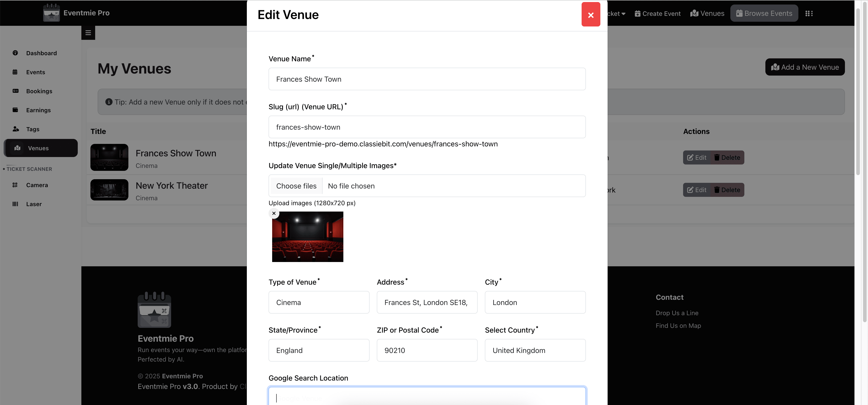The width and height of the screenshot is (868, 405).
Task: Click the Choose files button
Action: coord(296,186)
